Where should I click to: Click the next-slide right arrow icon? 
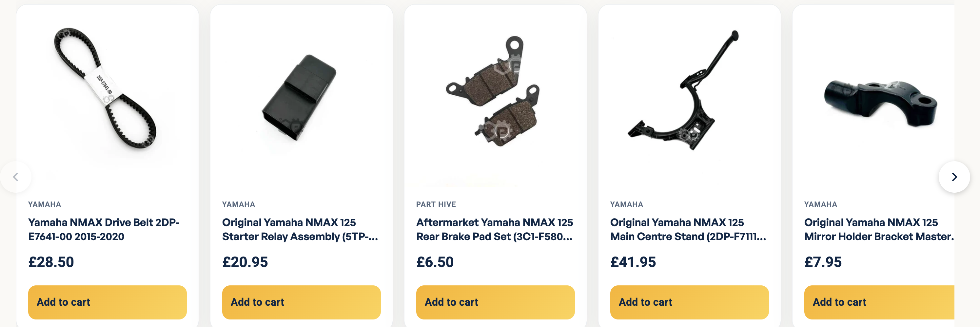pos(954,177)
